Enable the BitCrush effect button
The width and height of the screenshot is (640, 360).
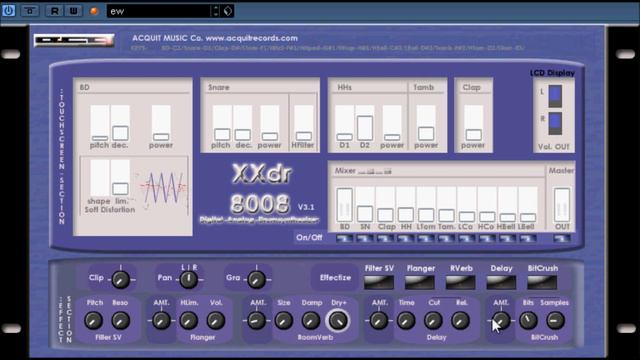(x=542, y=282)
